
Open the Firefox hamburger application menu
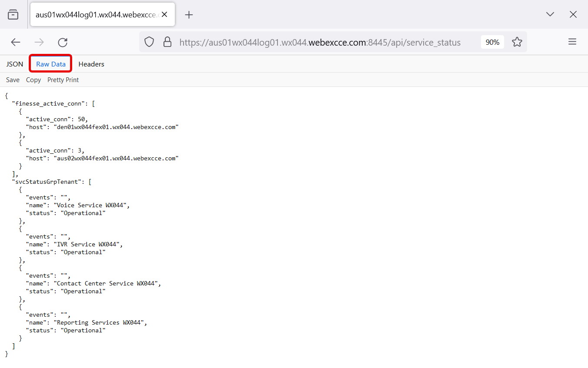coord(572,42)
